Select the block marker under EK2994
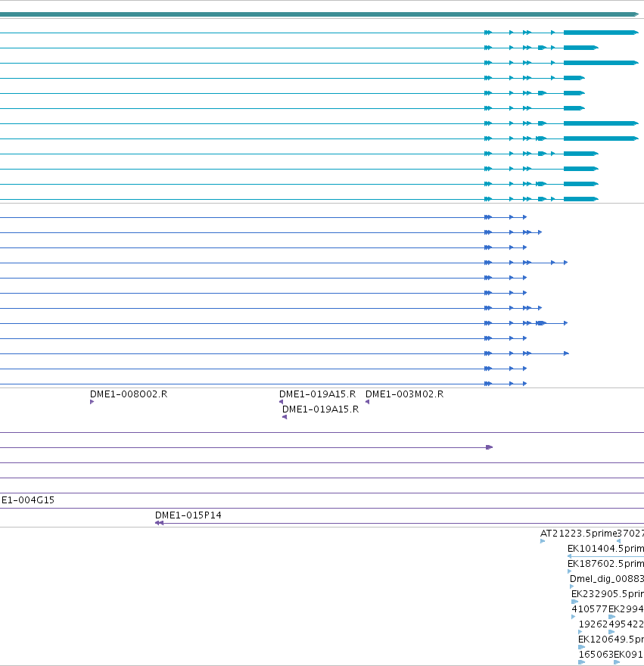644x666 pixels. click(x=611, y=617)
